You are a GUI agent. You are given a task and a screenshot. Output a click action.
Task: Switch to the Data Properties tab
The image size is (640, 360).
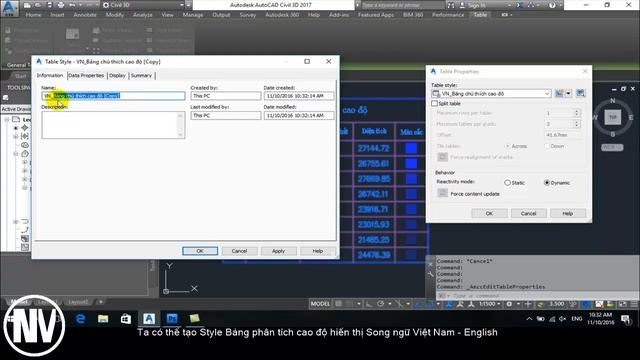(x=86, y=76)
